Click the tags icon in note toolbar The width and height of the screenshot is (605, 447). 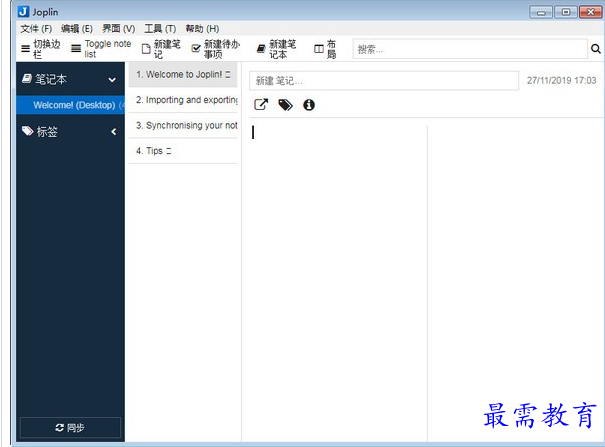coord(286,105)
